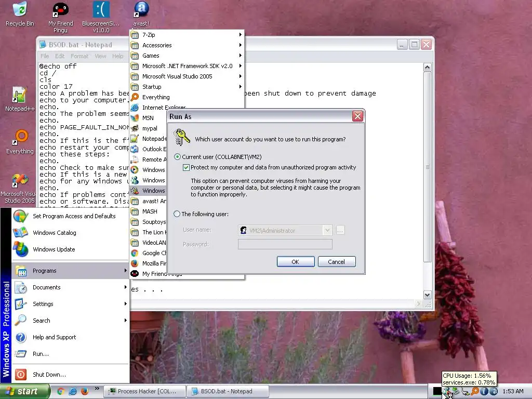The width and height of the screenshot is (532, 399).
Task: Click Notepad scrollbar down arrow
Action: [x=428, y=295]
